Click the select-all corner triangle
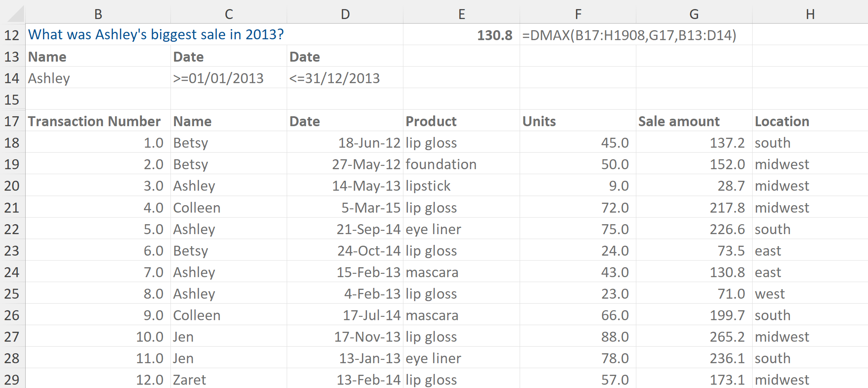The width and height of the screenshot is (868, 388). 16,14
